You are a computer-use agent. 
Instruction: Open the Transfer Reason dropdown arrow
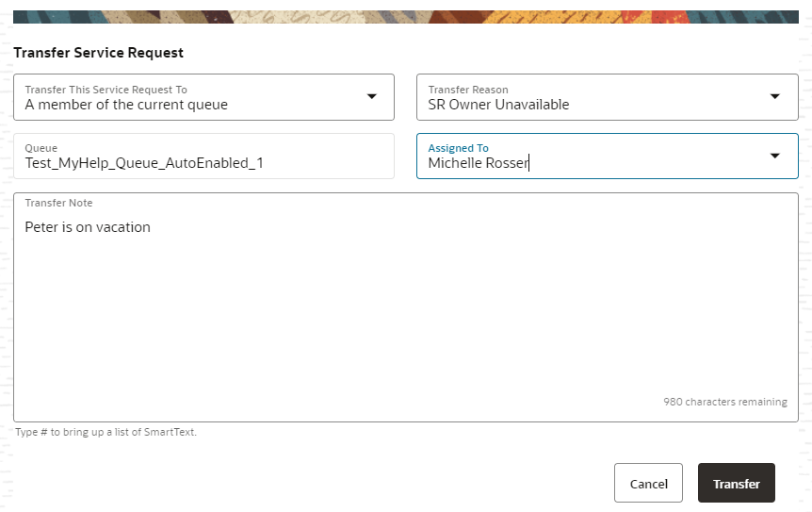click(774, 96)
